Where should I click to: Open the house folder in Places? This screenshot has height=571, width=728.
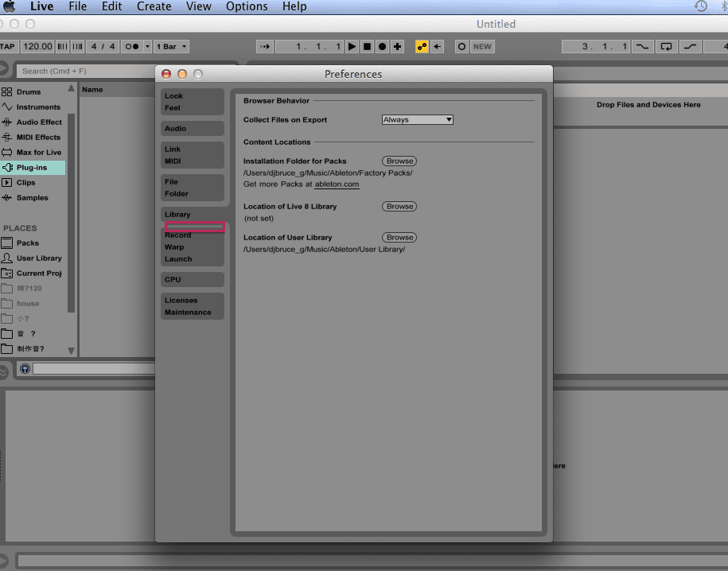[x=33, y=304]
